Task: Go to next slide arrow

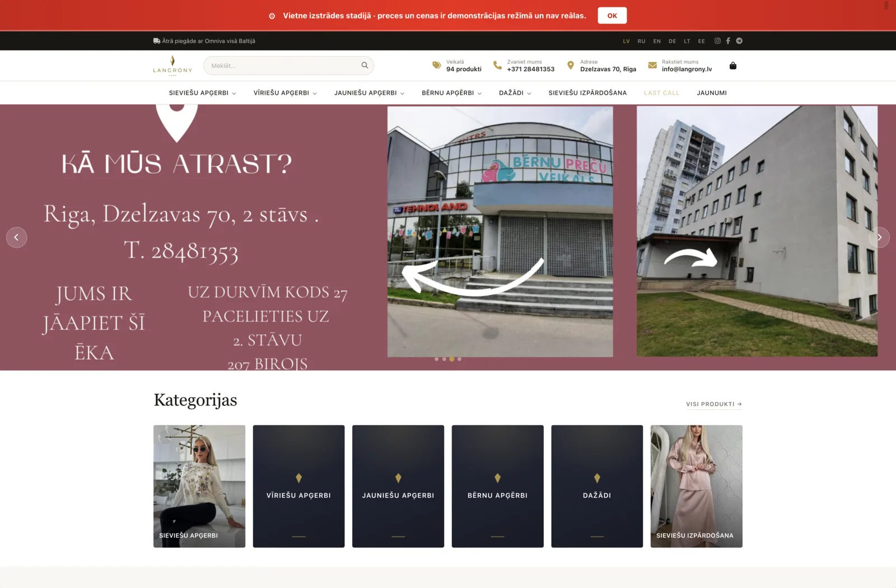Action: (879, 237)
